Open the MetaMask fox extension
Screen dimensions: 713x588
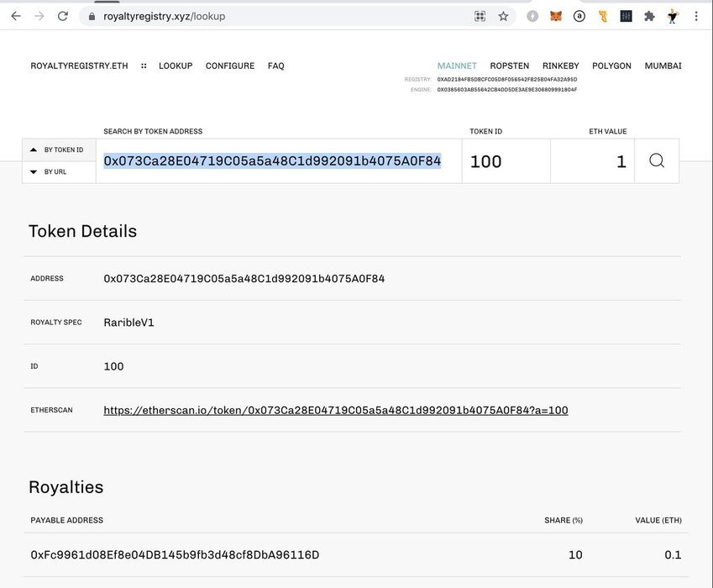point(556,16)
